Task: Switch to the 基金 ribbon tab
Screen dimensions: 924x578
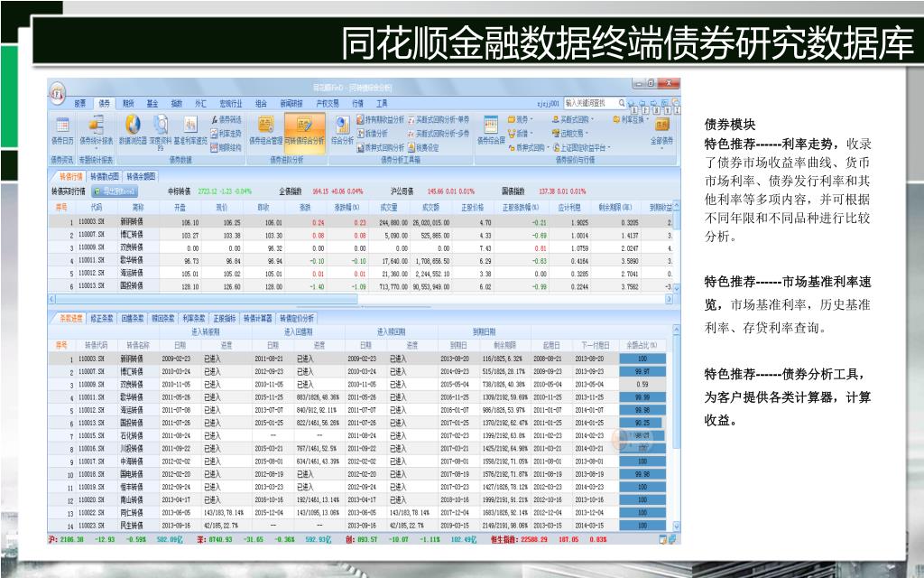Action: [x=152, y=103]
